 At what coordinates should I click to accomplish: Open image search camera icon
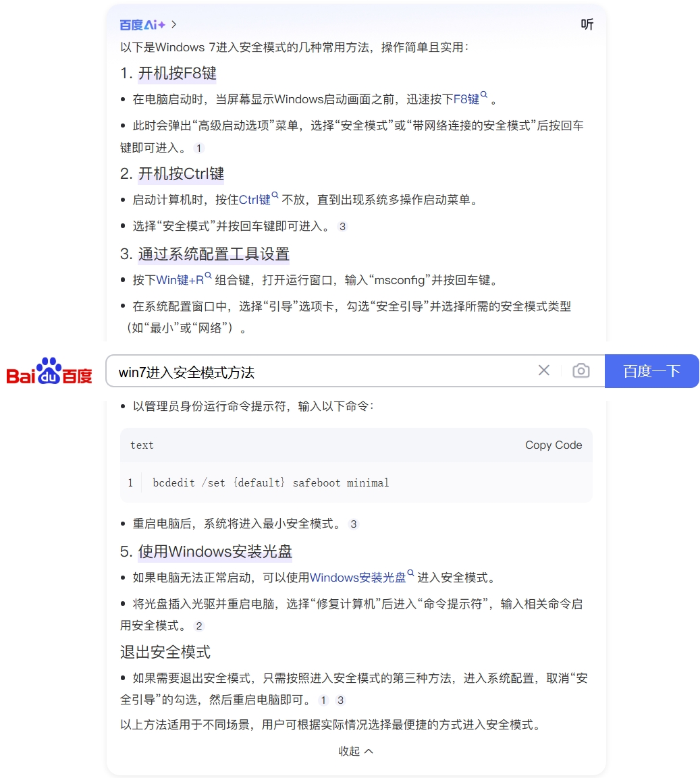581,370
